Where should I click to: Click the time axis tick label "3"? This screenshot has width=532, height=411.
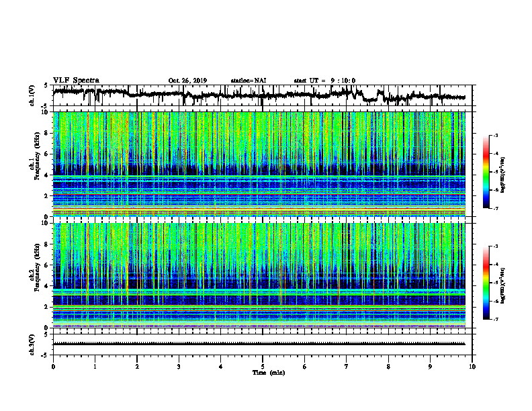tap(179, 367)
